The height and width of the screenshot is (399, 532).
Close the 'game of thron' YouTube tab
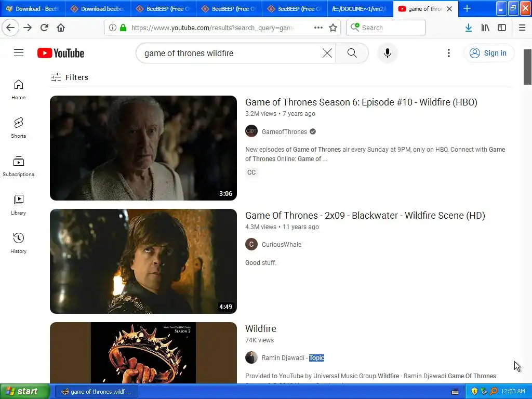coord(449,9)
